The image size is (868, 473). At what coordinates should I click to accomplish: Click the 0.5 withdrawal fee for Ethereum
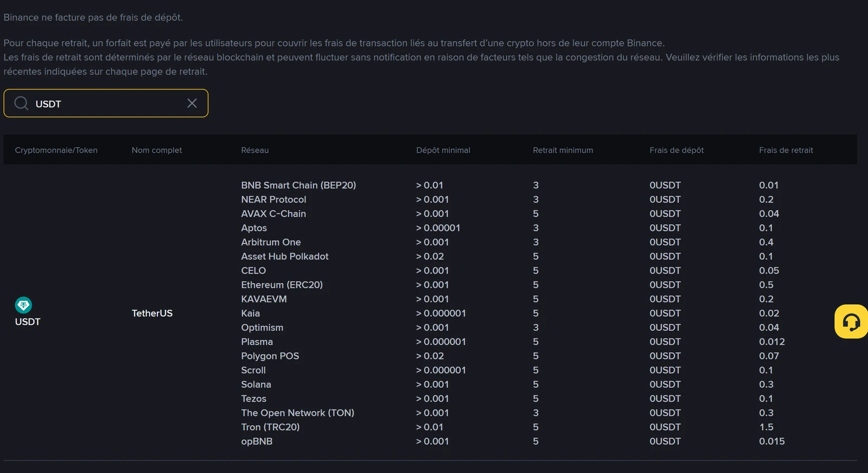[766, 285]
